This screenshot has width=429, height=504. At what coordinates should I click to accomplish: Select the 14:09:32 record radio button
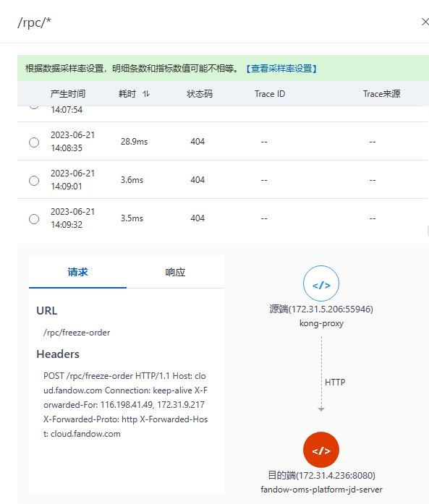[x=34, y=219]
